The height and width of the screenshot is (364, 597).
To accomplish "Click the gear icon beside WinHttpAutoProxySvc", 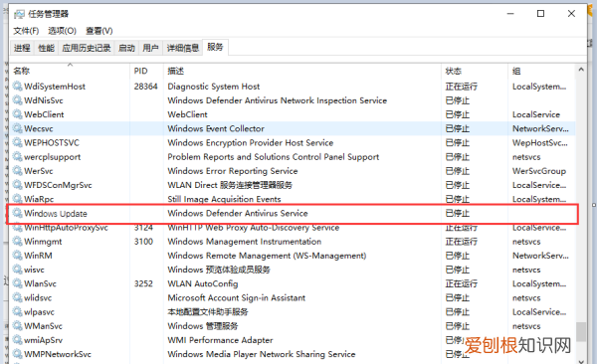I will tap(18, 228).
